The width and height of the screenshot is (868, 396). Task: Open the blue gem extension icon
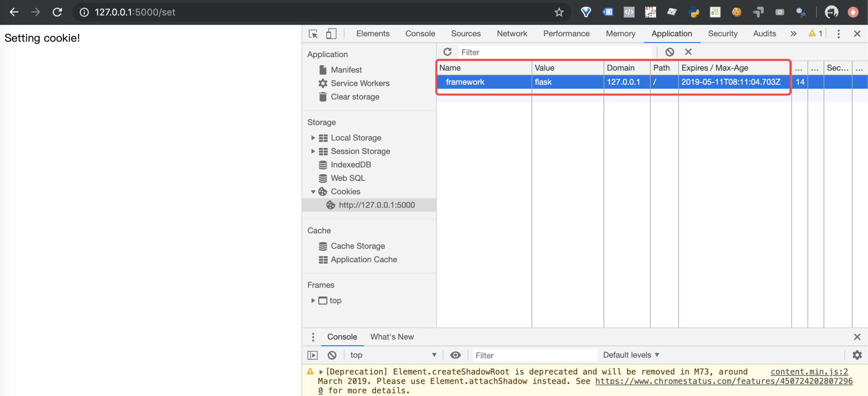coord(586,12)
